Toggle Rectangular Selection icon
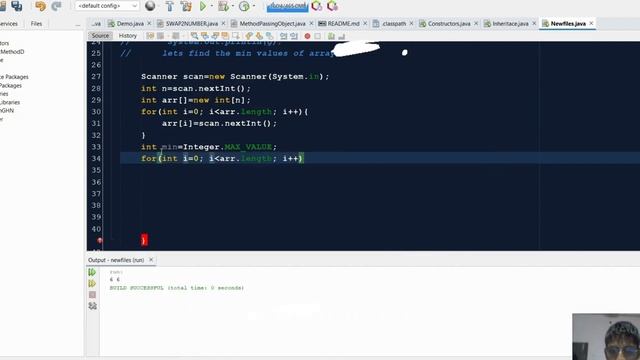 pyautogui.click(x=236, y=36)
